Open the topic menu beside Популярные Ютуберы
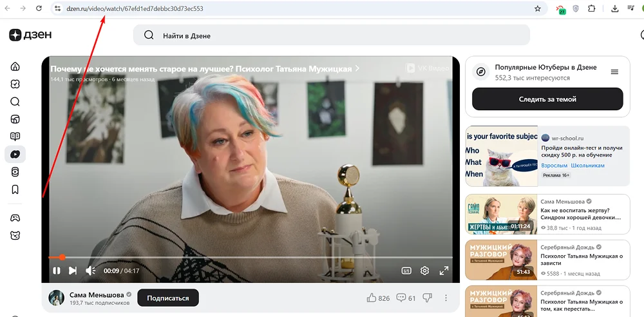Viewport: 644px width, 317px height. 614,72
